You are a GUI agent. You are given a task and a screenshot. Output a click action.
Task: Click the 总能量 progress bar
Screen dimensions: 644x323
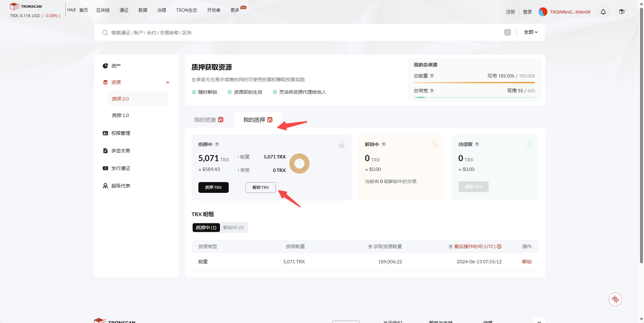[x=475, y=82]
